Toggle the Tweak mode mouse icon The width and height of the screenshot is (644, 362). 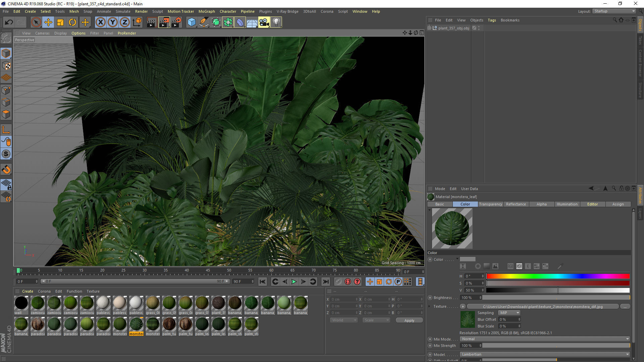pyautogui.click(x=6, y=142)
